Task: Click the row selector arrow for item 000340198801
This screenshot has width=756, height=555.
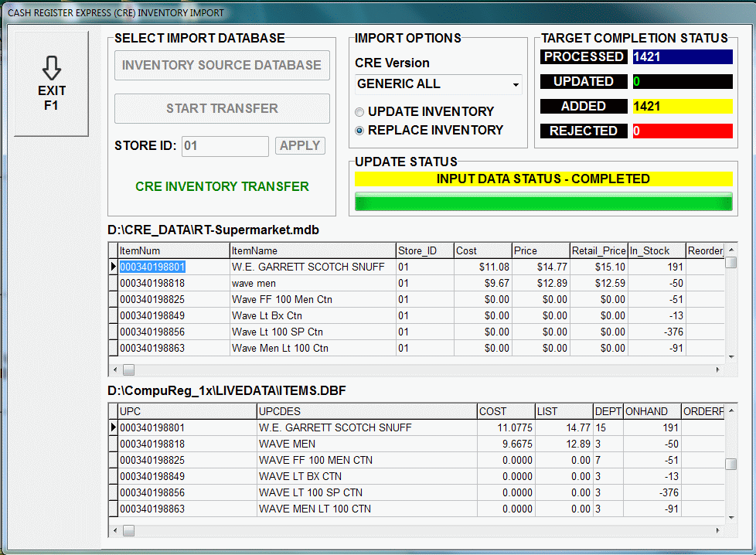Action: (x=114, y=267)
